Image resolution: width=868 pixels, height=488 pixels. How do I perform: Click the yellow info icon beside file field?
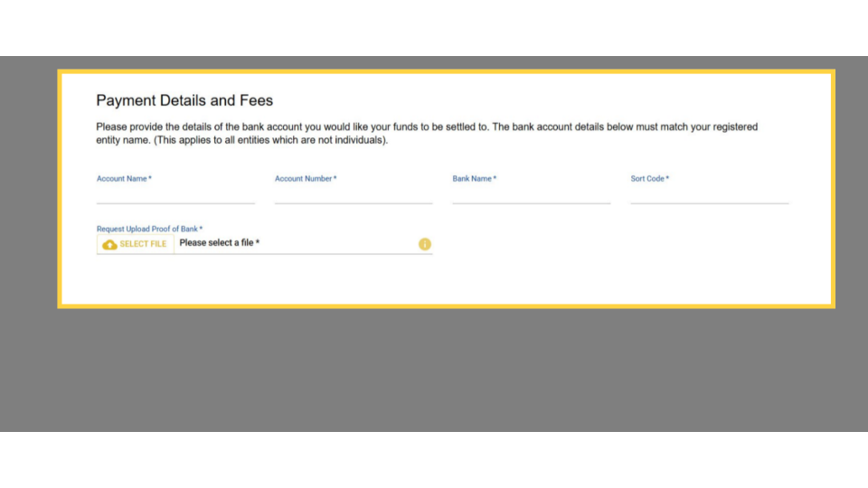point(425,244)
